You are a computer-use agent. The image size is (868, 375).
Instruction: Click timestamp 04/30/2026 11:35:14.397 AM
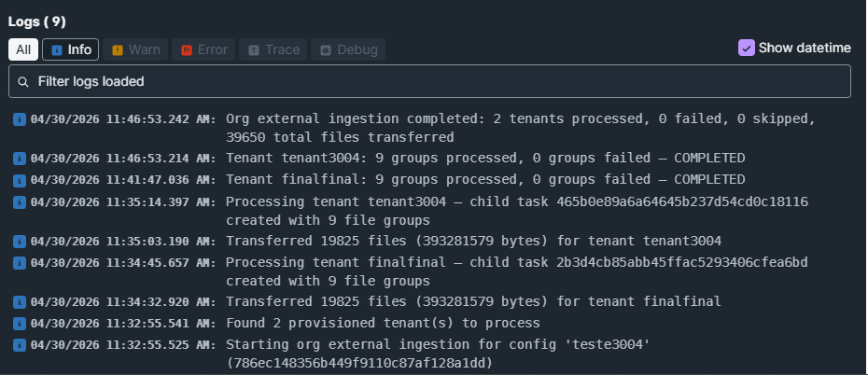coord(123,202)
